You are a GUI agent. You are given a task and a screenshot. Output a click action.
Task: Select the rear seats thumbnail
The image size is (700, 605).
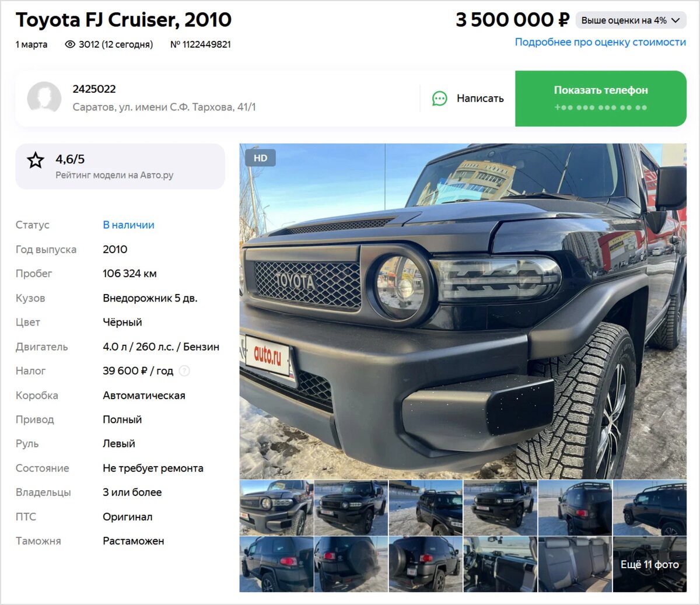[x=575, y=565]
